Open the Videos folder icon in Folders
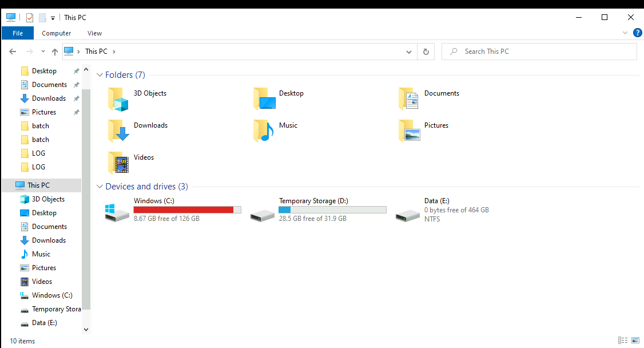Viewport: 644px width, 348px height. click(119, 163)
